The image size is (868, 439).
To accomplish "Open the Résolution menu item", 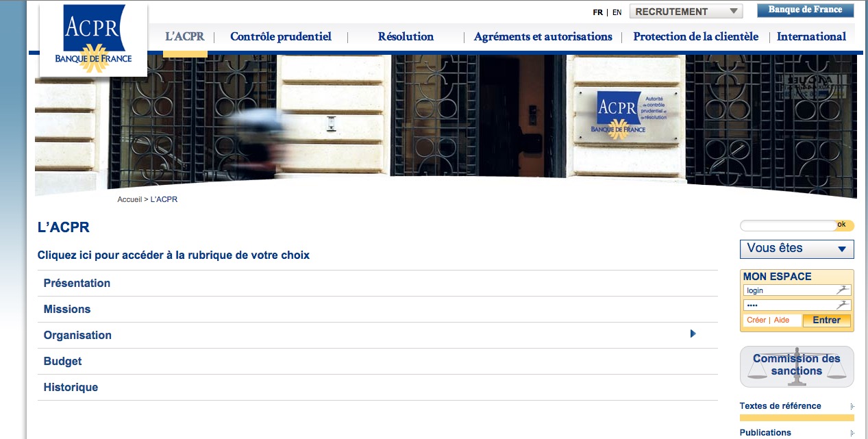I will (406, 36).
